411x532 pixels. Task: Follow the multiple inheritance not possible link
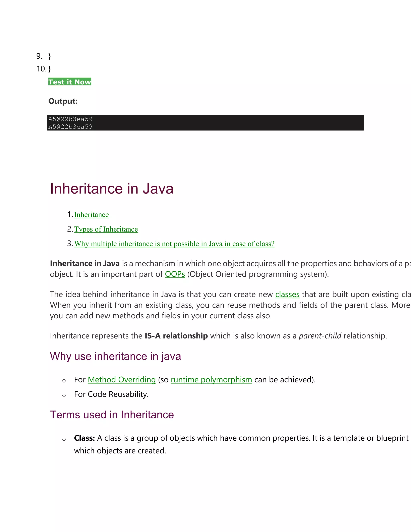click(x=174, y=244)
